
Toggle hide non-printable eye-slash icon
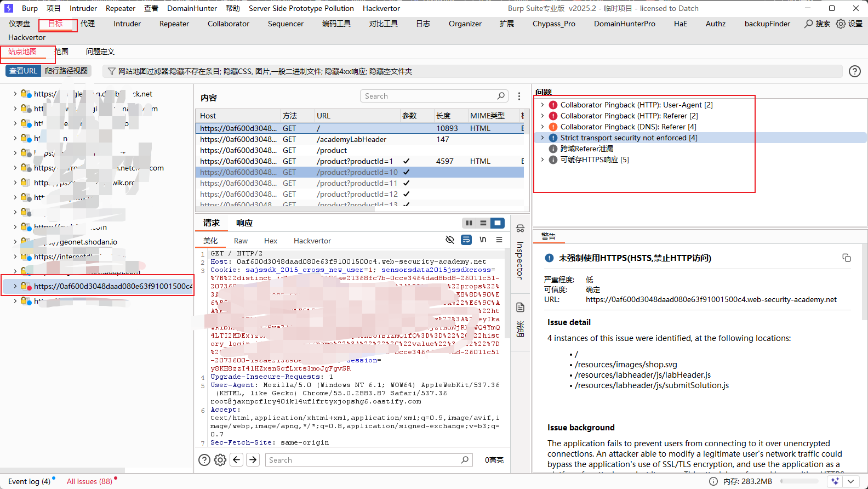450,240
